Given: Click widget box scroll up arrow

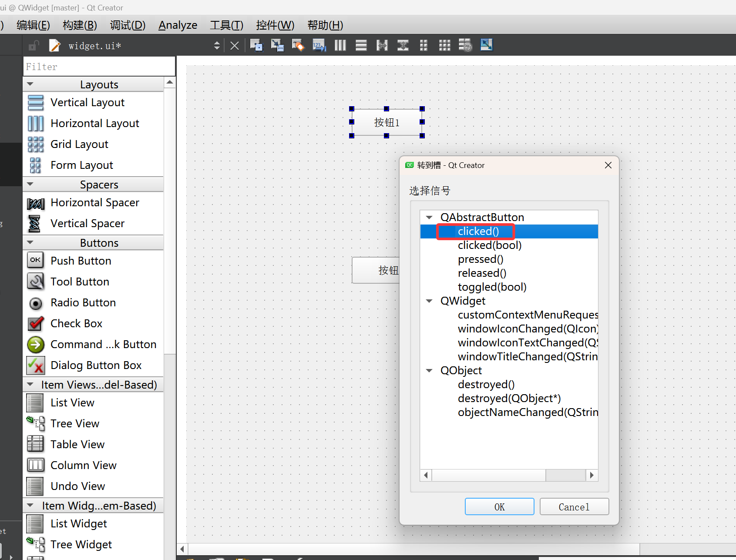Looking at the screenshot, I should coord(170,82).
